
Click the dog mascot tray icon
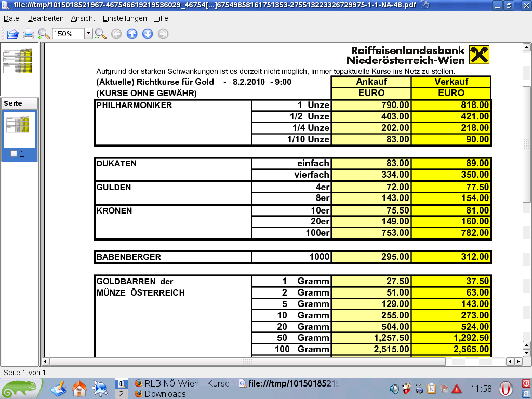point(406,389)
